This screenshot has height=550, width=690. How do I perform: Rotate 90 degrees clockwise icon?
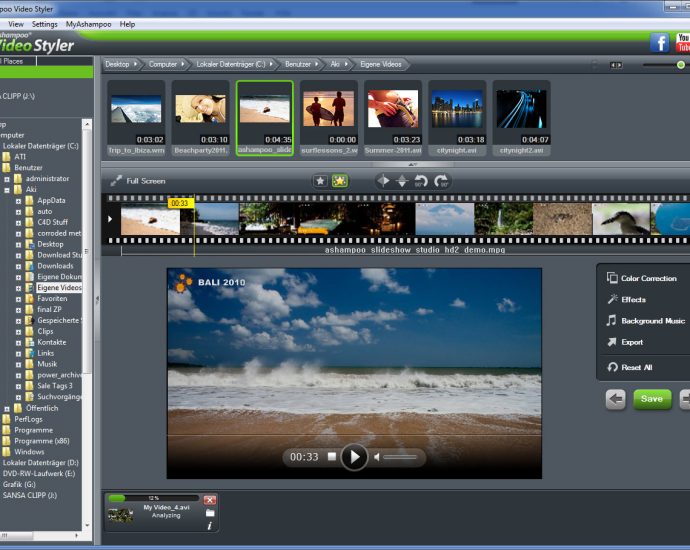[x=440, y=181]
